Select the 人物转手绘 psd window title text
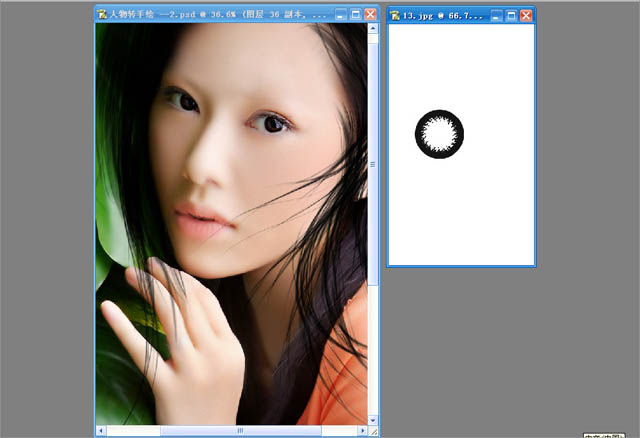Image resolution: width=640 pixels, height=438 pixels. 218,14
